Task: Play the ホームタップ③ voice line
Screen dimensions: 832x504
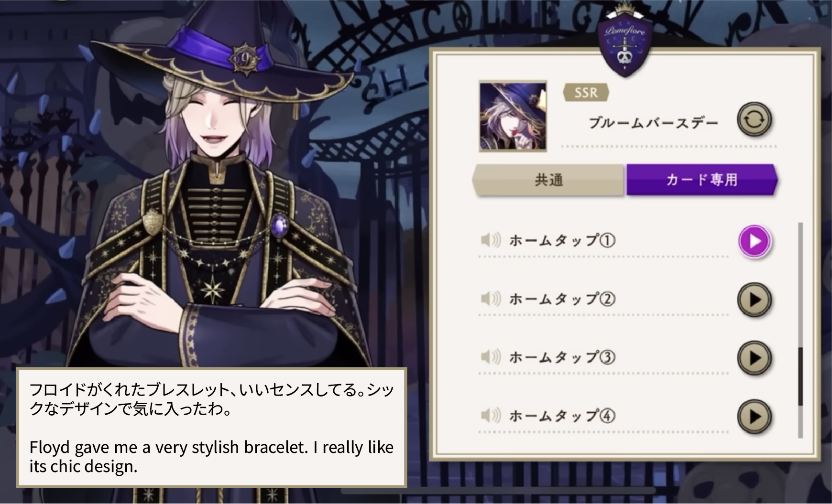Action: pos(754,358)
